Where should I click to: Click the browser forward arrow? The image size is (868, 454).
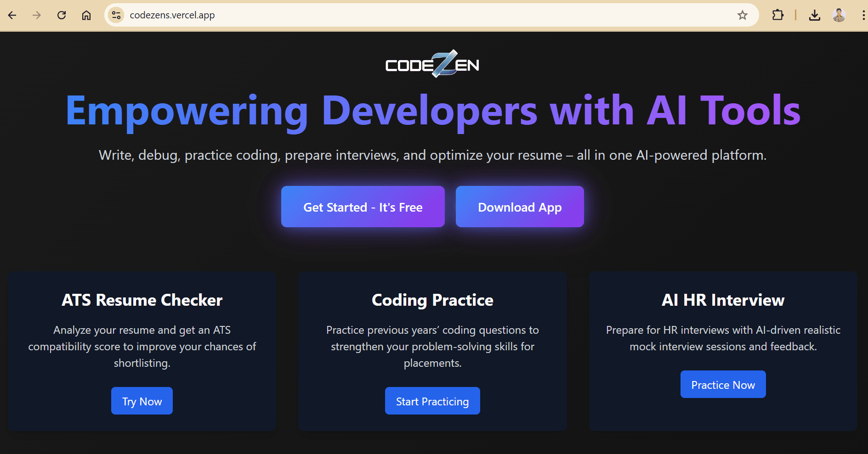[37, 15]
